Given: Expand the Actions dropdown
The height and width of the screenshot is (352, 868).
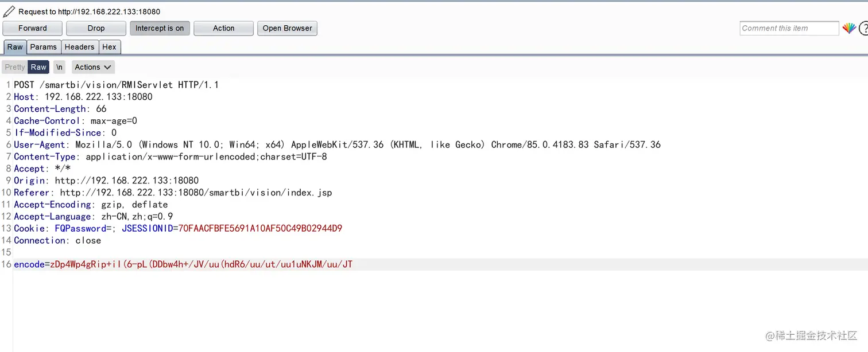Looking at the screenshot, I should (93, 67).
